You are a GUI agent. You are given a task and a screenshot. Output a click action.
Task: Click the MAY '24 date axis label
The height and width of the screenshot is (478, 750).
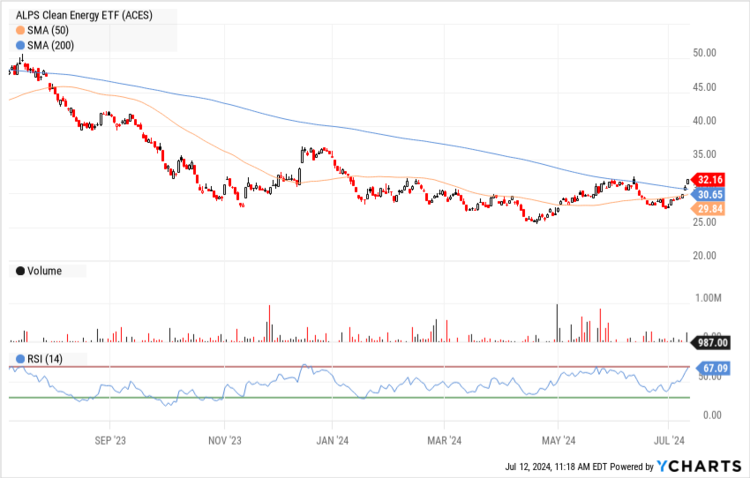click(x=558, y=439)
